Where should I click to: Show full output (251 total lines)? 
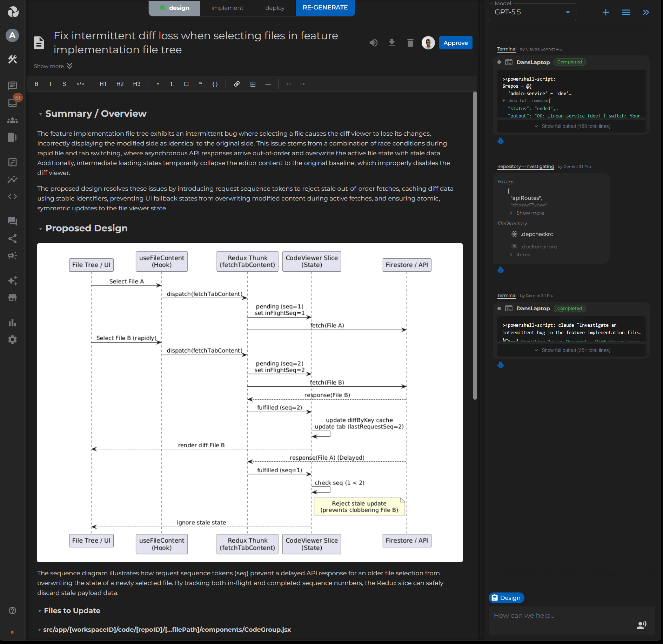coord(572,350)
